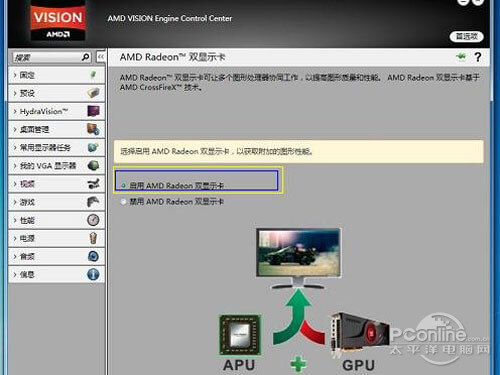The image size is (500, 375).
Task: Expand the 我的 VGA 显示器 section
Action: point(57,166)
